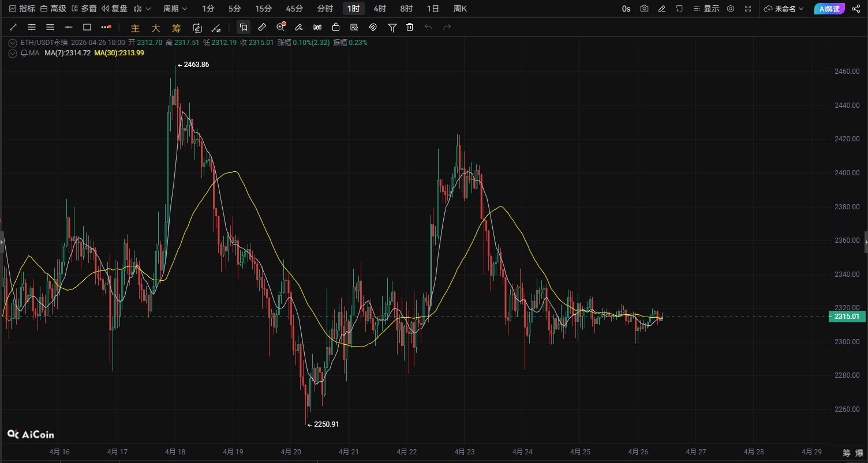This screenshot has height=463, width=868.
Task: Click the ruler measurement tool
Action: coord(262,27)
